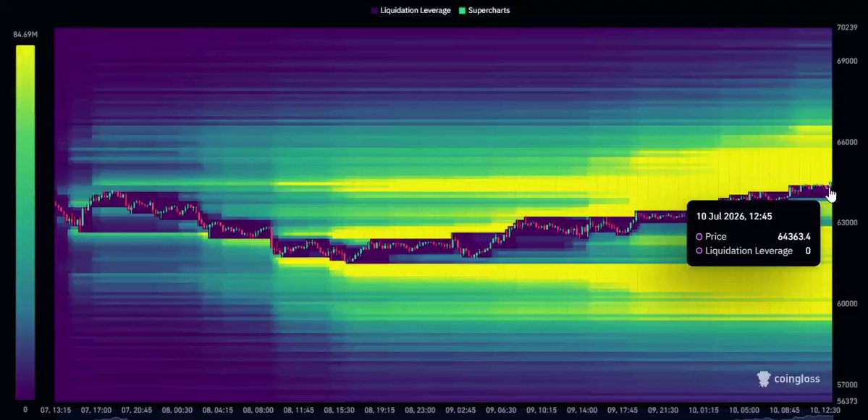The height and width of the screenshot is (420, 868).
Task: Click the 63000 price axis label
Action: click(x=848, y=223)
